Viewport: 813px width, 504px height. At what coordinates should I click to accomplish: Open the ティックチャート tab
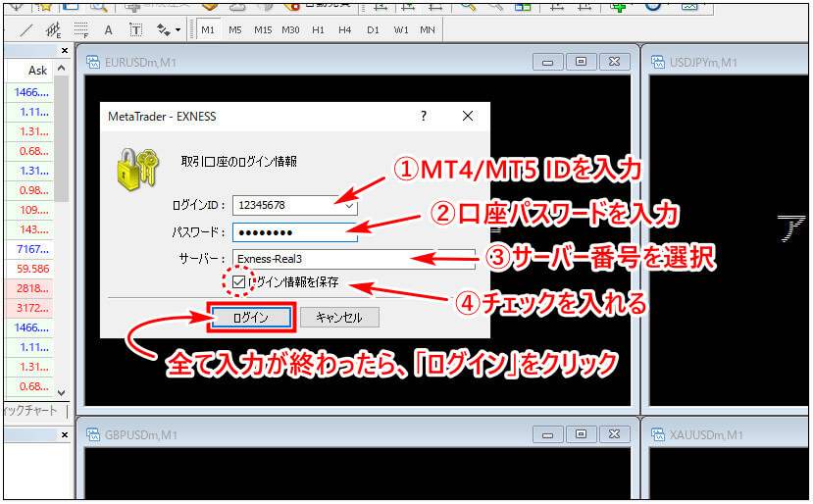click(x=30, y=411)
